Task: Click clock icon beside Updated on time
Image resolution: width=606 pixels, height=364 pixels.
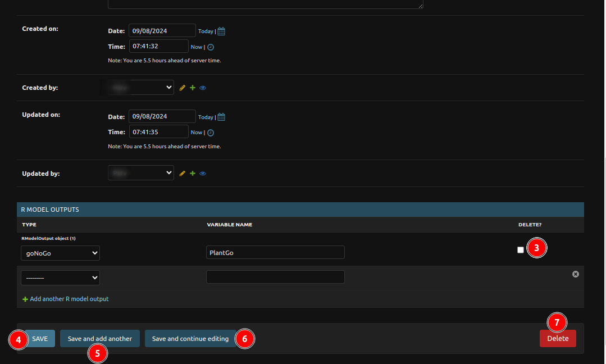Action: point(211,133)
